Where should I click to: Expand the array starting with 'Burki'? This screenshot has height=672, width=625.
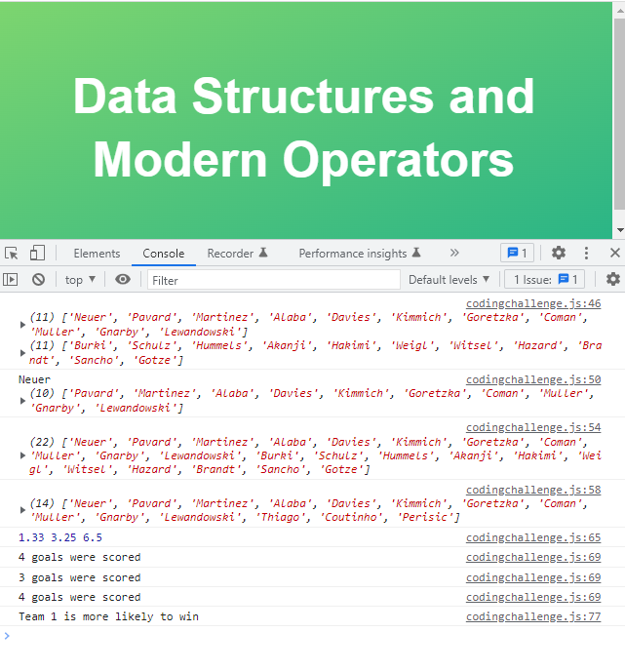(x=22, y=353)
